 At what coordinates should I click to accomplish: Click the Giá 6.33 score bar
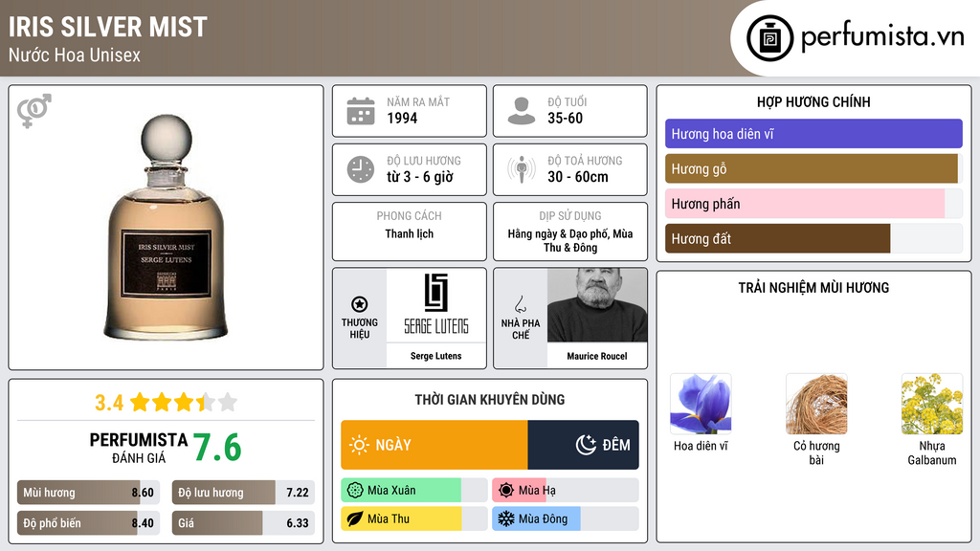coord(243,523)
